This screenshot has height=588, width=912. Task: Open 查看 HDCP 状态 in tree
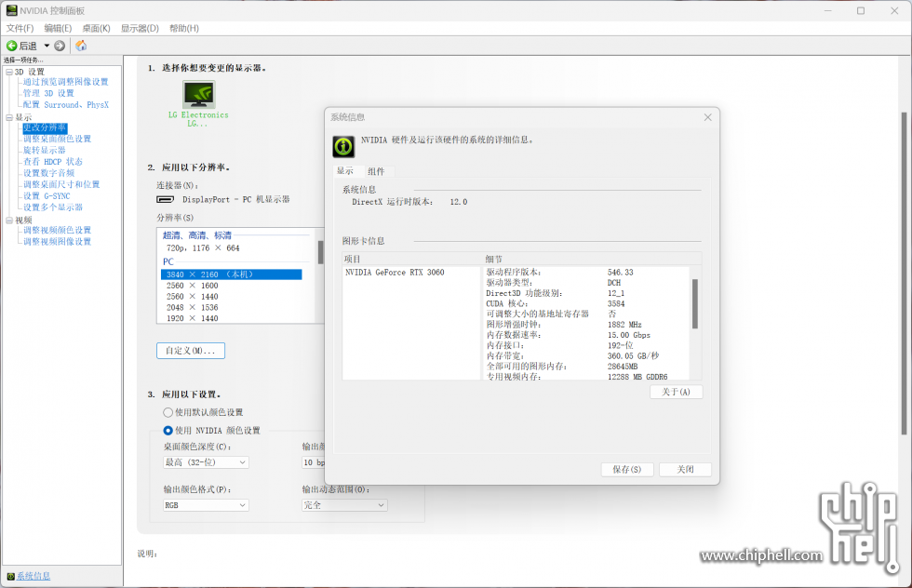pos(53,162)
